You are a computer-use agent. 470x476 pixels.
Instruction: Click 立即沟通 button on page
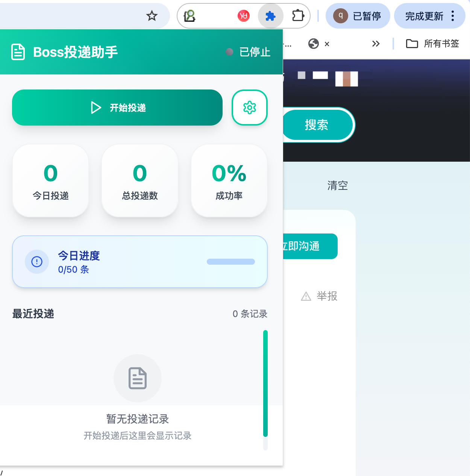[x=310, y=246]
